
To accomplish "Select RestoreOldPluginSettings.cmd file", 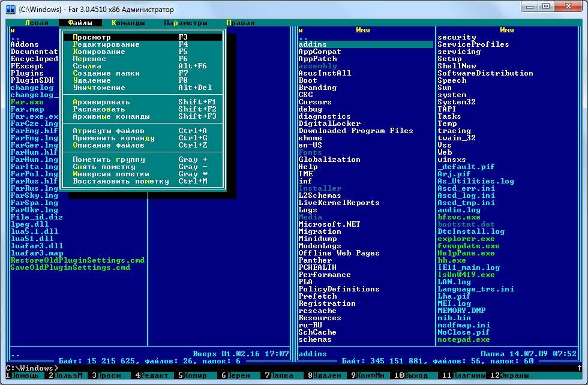I will pyautogui.click(x=77, y=260).
